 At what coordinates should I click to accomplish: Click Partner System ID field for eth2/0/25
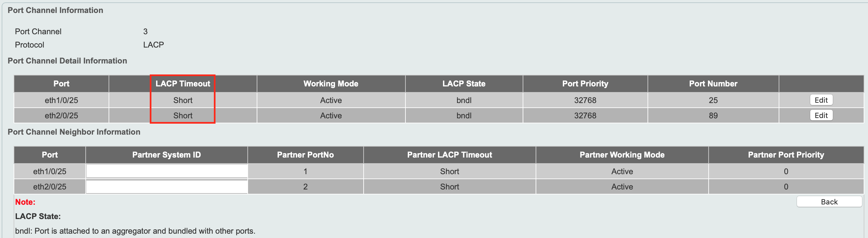pyautogui.click(x=167, y=187)
